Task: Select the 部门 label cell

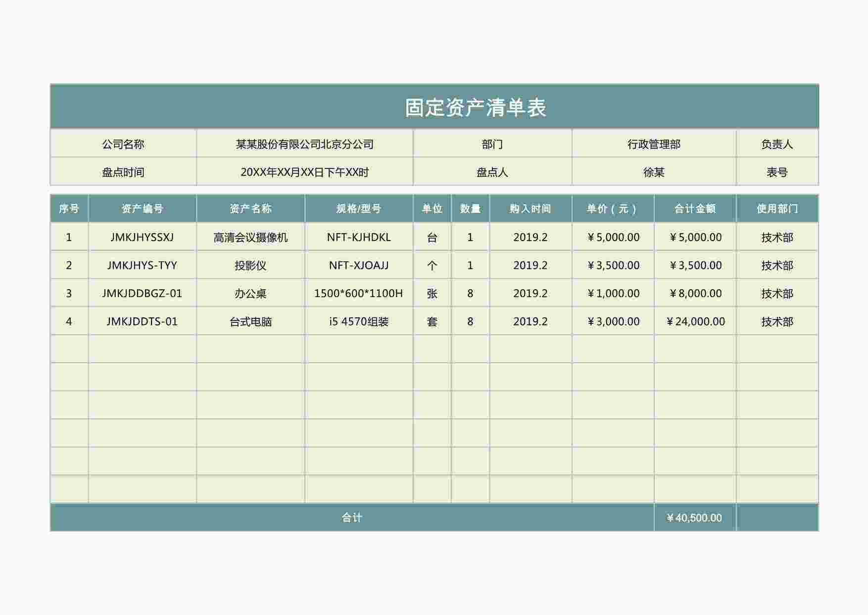Action: 492,144
